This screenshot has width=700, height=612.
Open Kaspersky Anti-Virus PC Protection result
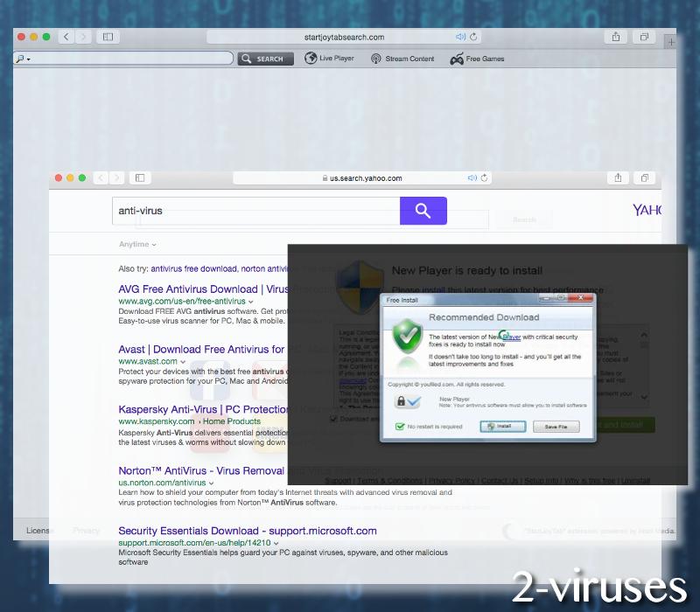[x=203, y=409]
